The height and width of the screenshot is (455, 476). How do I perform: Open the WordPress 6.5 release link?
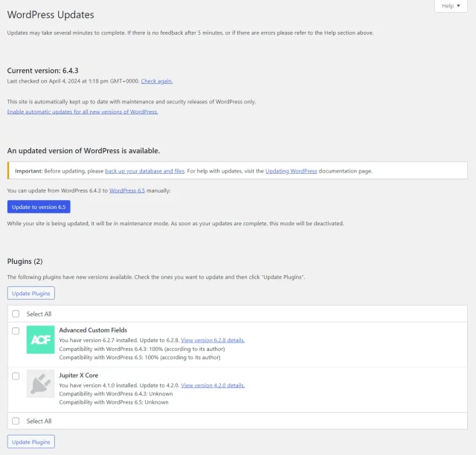pos(128,191)
